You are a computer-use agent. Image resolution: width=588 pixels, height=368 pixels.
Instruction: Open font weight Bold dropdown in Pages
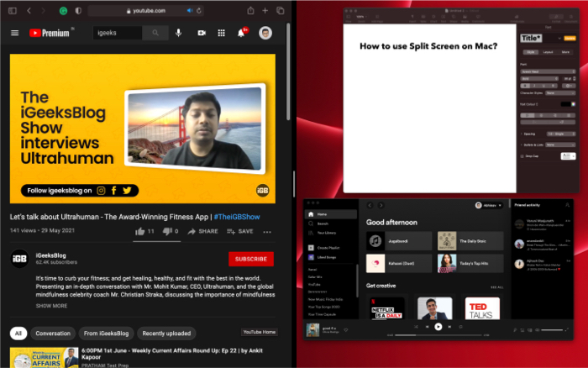539,79
